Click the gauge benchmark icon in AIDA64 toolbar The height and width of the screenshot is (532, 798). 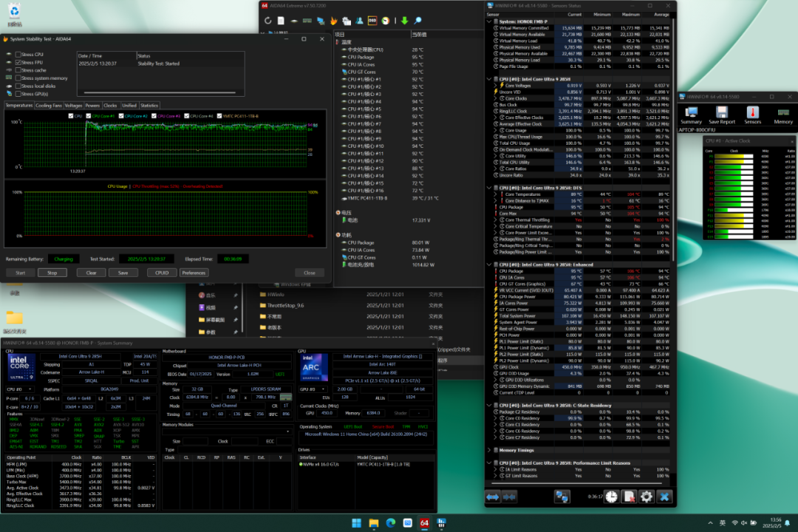point(386,21)
